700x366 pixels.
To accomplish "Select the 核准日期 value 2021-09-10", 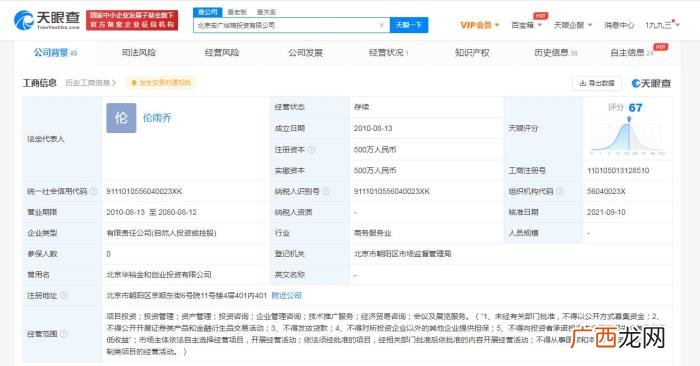I will pos(606,212).
